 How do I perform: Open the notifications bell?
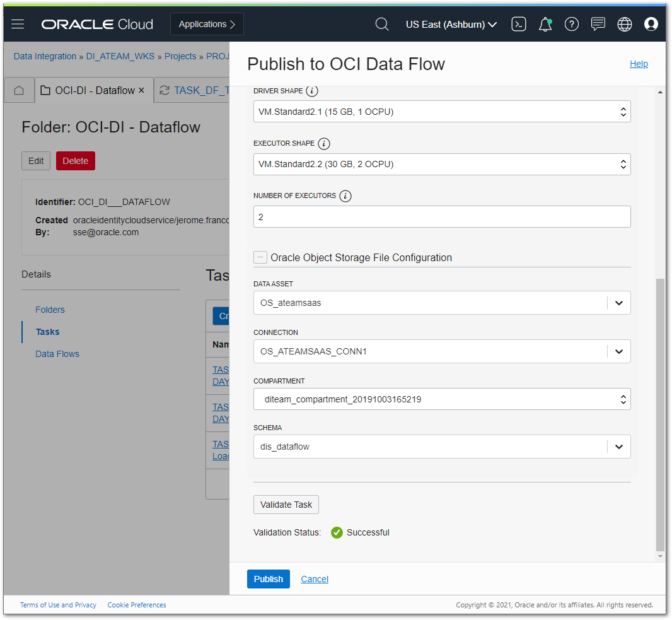(x=545, y=24)
